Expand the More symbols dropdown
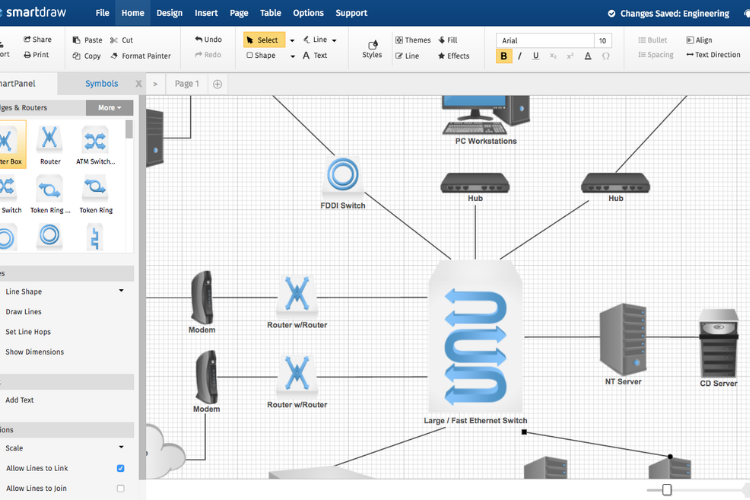This screenshot has height=500, width=750. tap(110, 108)
